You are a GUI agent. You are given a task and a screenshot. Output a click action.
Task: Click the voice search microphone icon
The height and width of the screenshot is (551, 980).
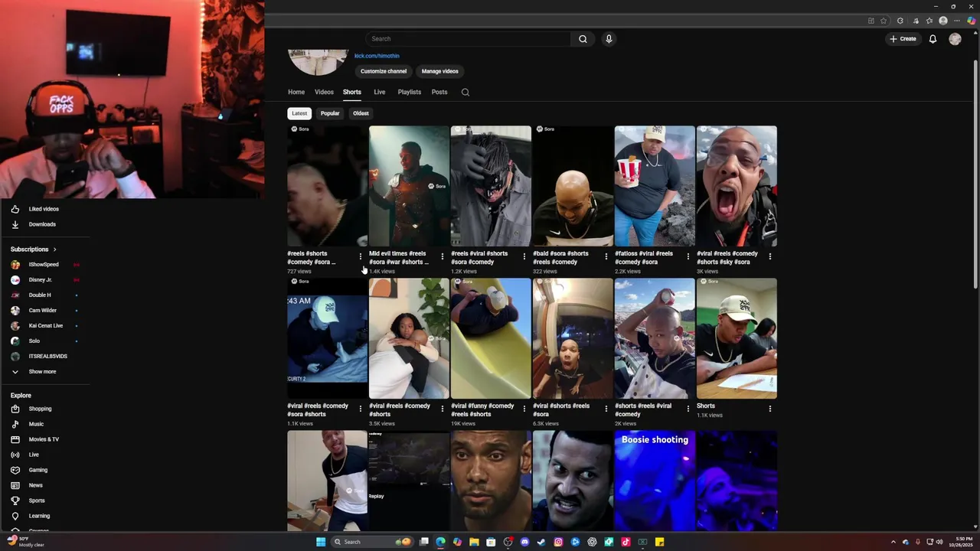(x=609, y=39)
